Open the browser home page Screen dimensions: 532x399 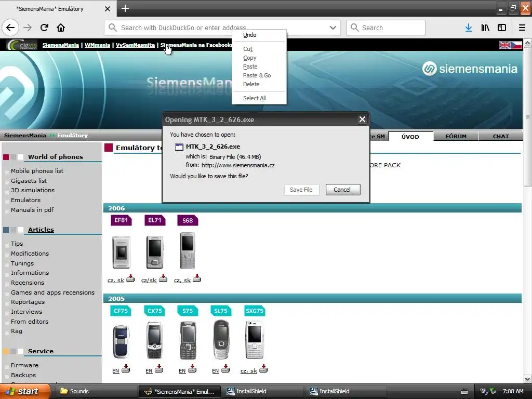pyautogui.click(x=61, y=28)
